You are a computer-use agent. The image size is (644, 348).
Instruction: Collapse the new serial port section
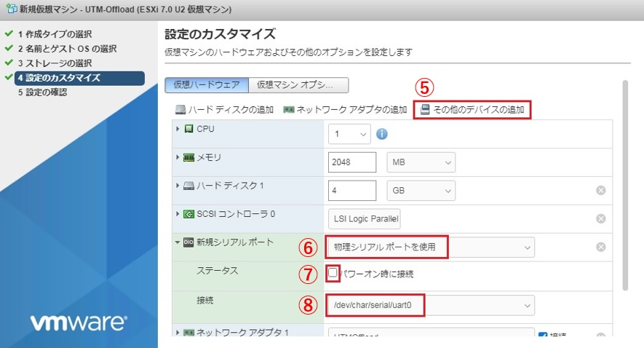coord(178,242)
